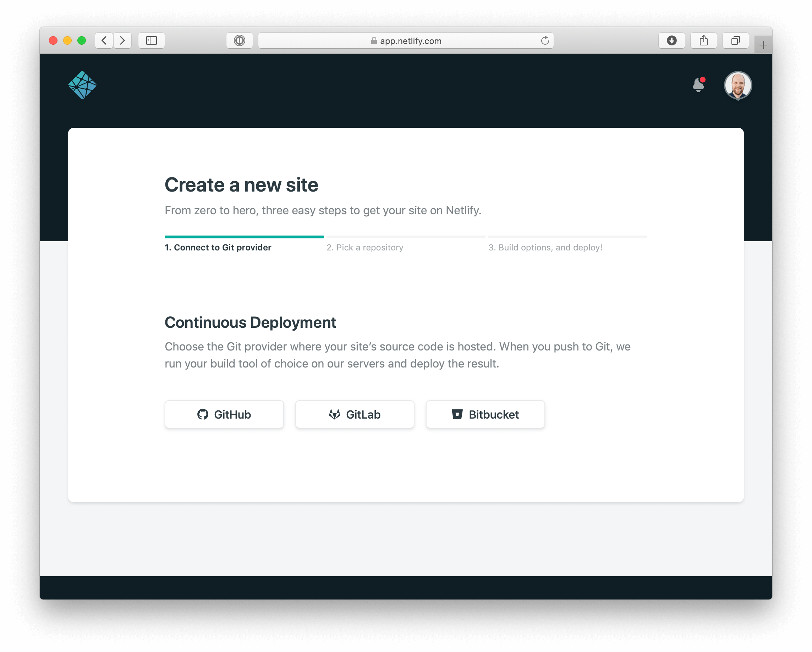Image resolution: width=812 pixels, height=652 pixels.
Task: Show all tabs overview
Action: point(736,40)
